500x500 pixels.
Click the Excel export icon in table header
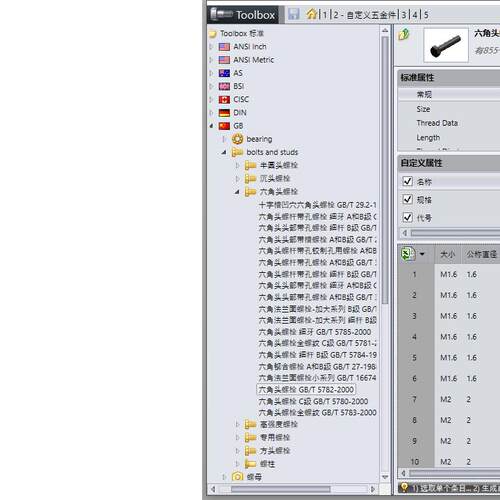[x=408, y=254]
